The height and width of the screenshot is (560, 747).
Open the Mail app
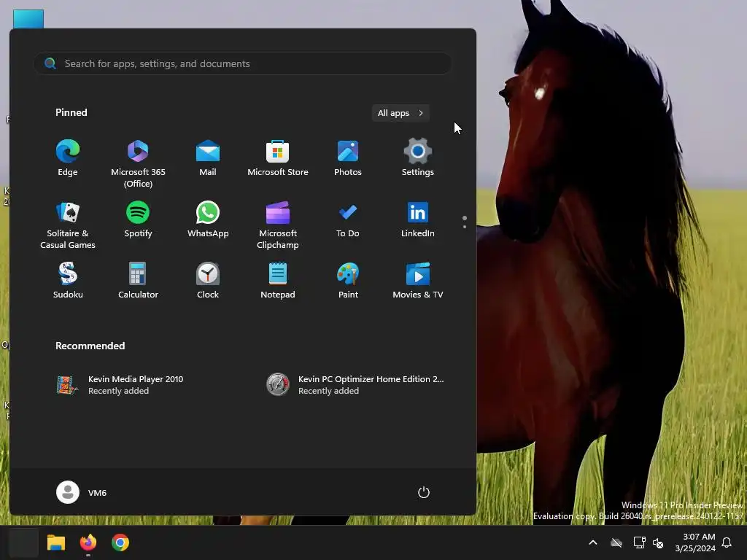tap(208, 158)
